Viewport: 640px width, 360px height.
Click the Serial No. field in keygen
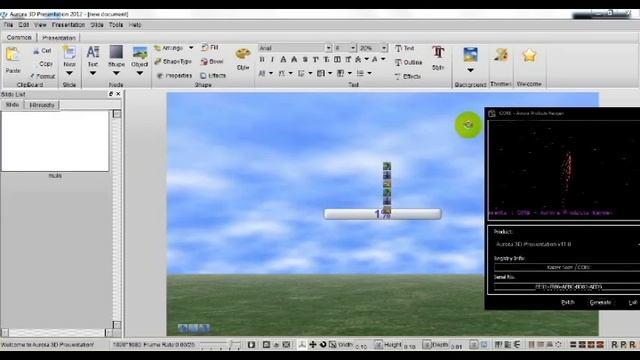tap(567, 287)
